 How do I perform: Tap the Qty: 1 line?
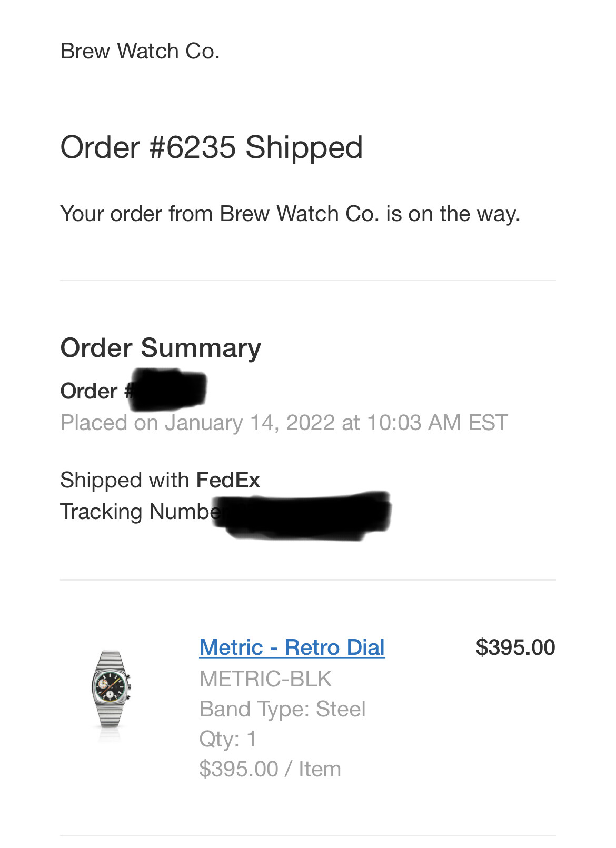coord(227,739)
